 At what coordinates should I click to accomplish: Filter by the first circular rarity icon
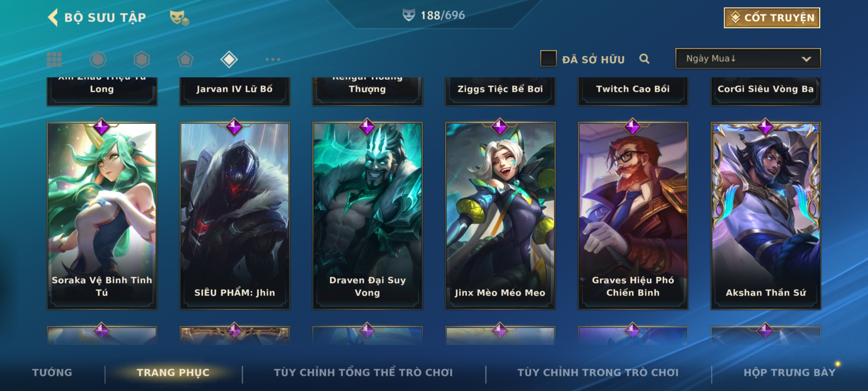coord(98,59)
